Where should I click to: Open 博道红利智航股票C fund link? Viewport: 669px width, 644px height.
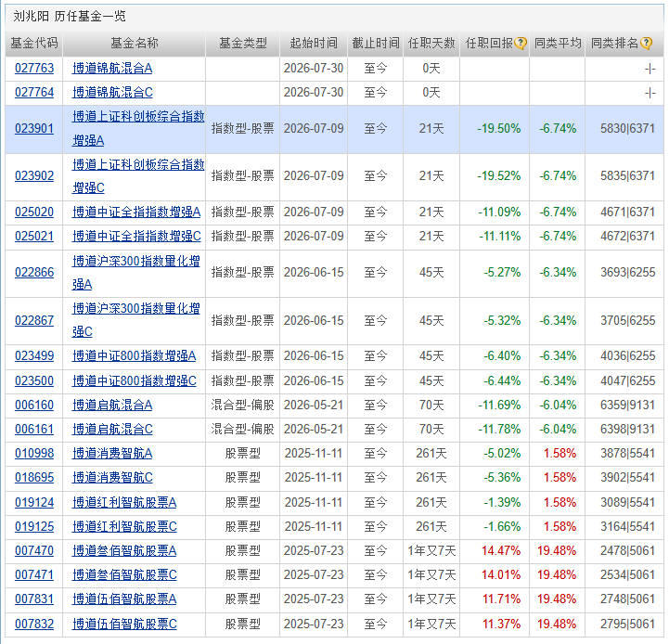tap(124, 527)
